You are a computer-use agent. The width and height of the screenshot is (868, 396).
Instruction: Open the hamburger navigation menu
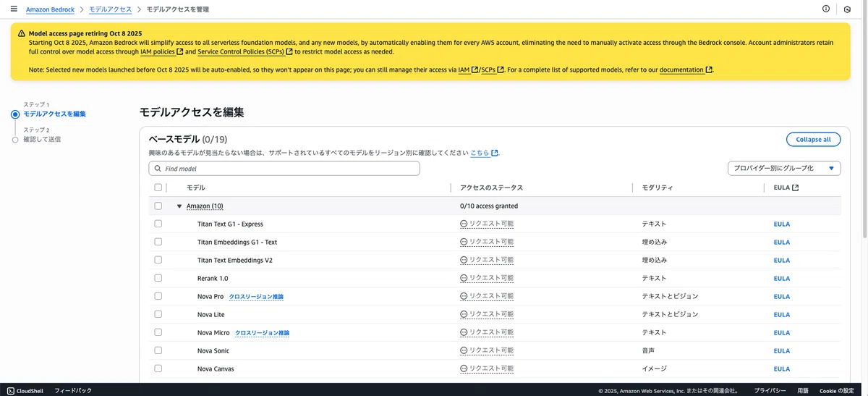[x=14, y=9]
